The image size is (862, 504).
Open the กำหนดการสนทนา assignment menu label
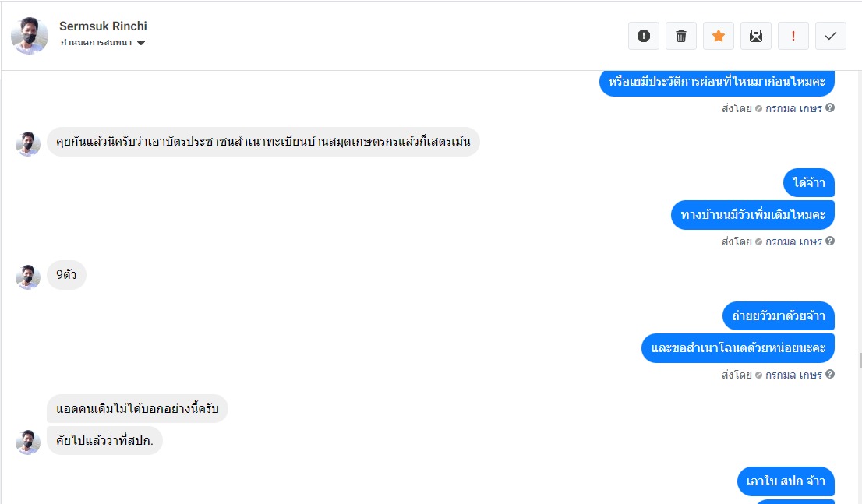[x=96, y=43]
